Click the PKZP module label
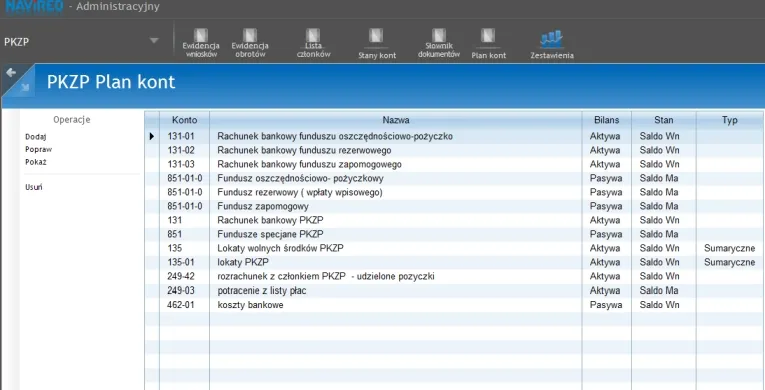765x390 pixels. click(x=17, y=42)
